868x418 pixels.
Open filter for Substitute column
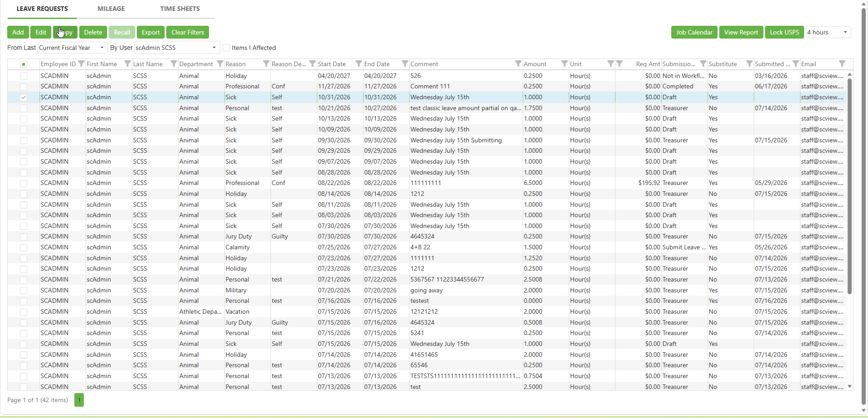click(x=750, y=64)
